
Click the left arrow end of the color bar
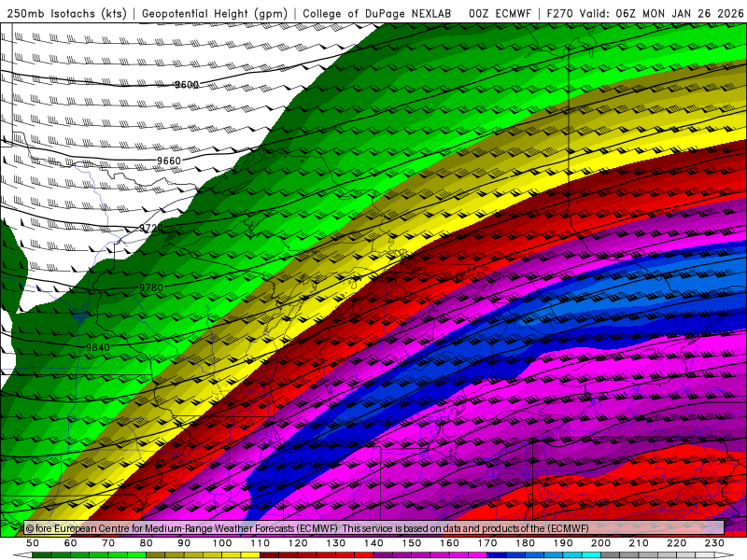click(22, 555)
